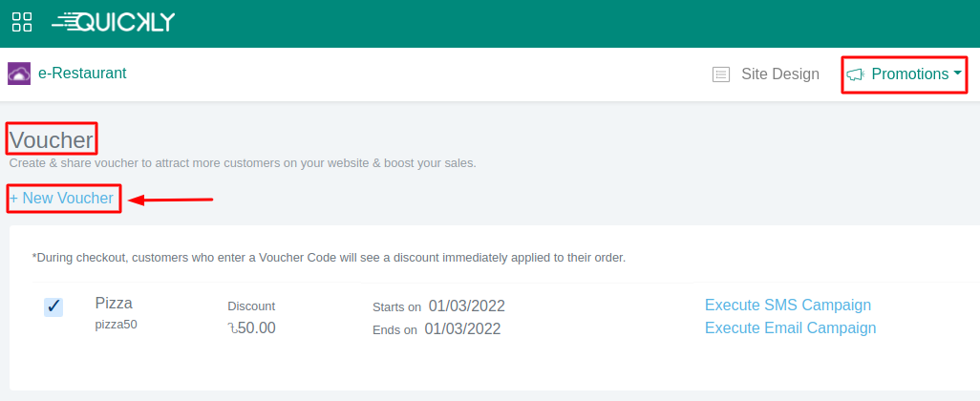The height and width of the screenshot is (401, 980).
Task: Open the Promotions menu label
Action: click(x=909, y=74)
